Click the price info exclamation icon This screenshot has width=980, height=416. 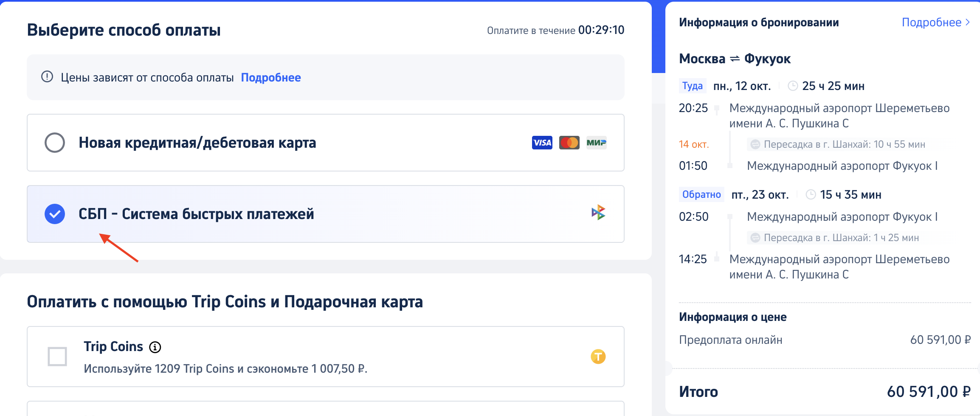[x=47, y=77]
